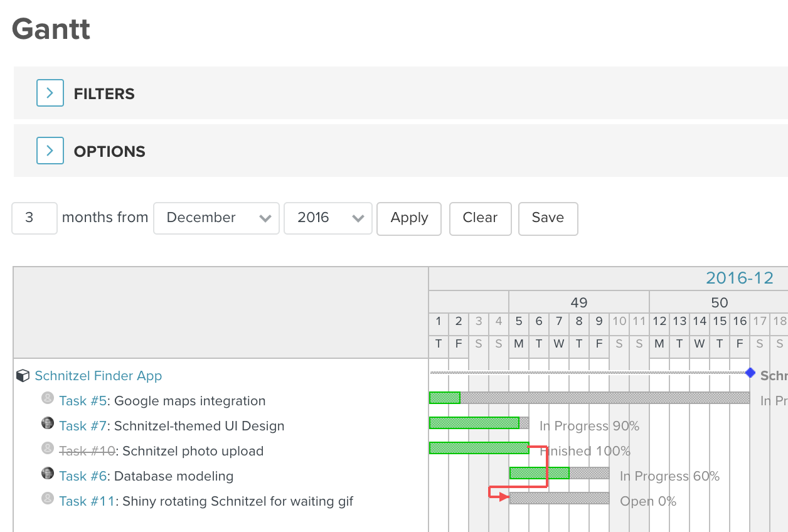788x532 pixels.
Task: Click the 'In Progress 90%' status label
Action: point(589,426)
